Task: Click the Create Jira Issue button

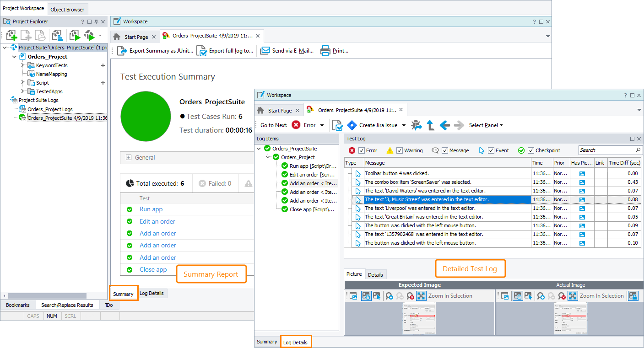Action: tap(373, 125)
